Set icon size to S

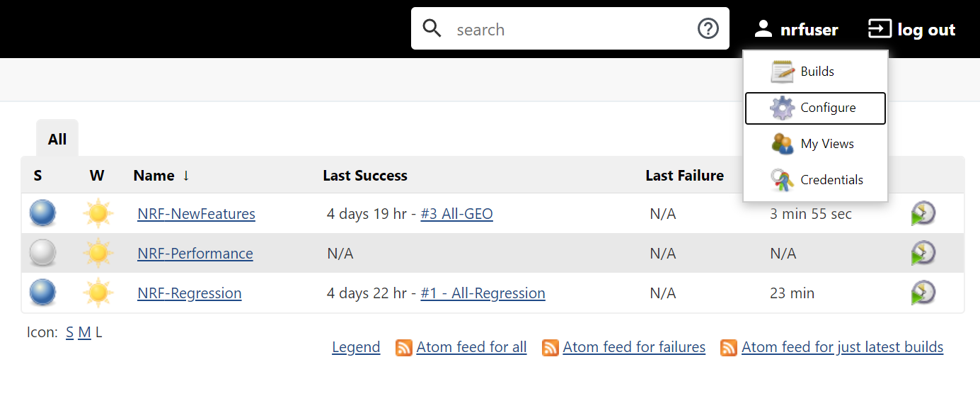pyautogui.click(x=69, y=332)
